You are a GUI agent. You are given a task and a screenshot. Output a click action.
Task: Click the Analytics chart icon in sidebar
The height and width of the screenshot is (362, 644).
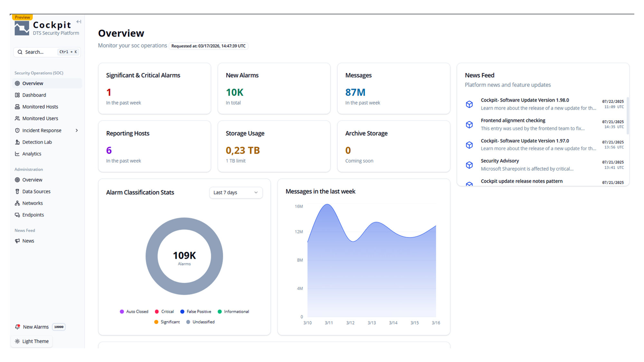pos(17,154)
